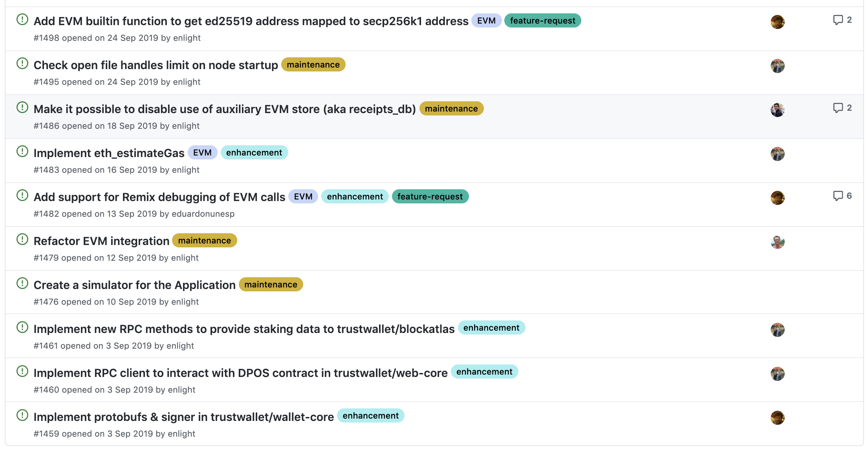Filter by feature-request label on issue #1498

[542, 20]
